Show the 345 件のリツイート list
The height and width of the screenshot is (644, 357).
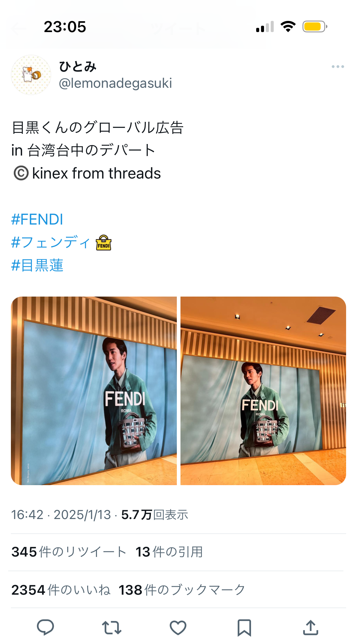(x=69, y=552)
